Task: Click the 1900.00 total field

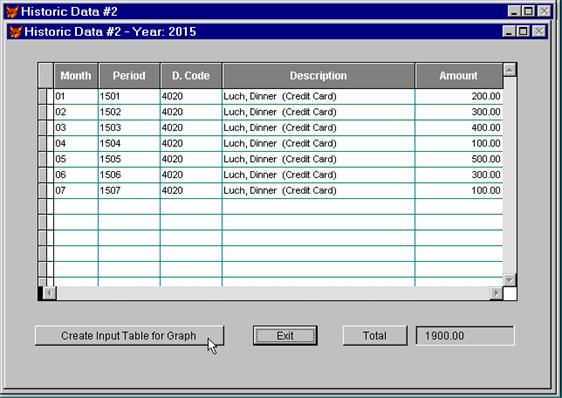Action: pos(465,336)
